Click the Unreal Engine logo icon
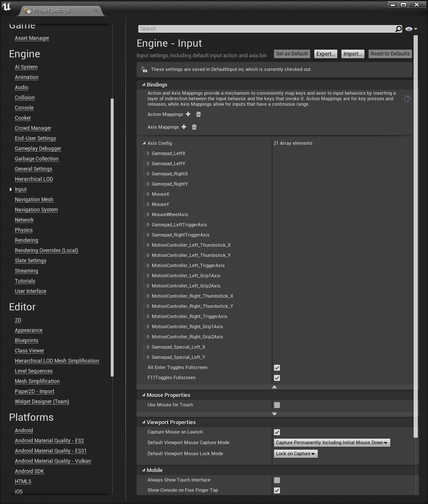The width and height of the screenshot is (428, 504). coord(6,6)
